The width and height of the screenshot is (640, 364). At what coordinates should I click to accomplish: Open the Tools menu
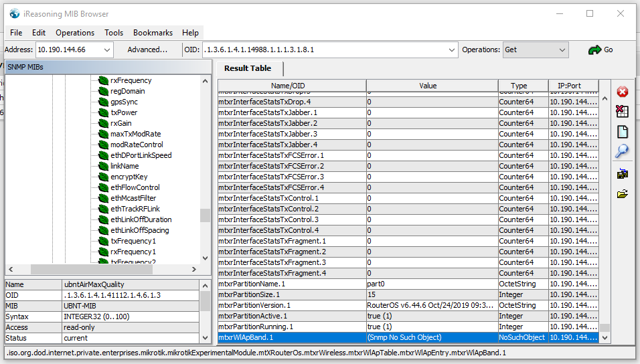(x=114, y=33)
